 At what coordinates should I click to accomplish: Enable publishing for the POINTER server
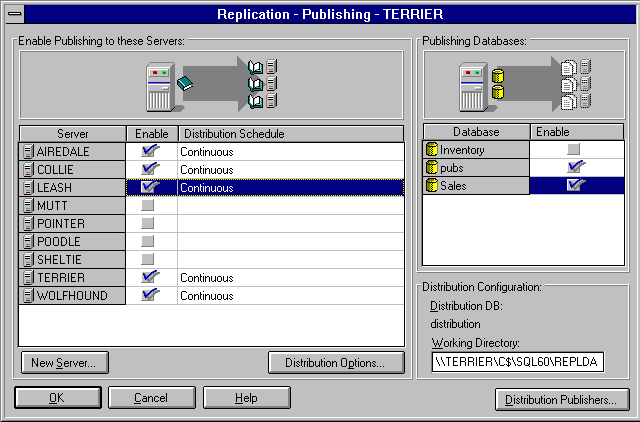pos(149,224)
